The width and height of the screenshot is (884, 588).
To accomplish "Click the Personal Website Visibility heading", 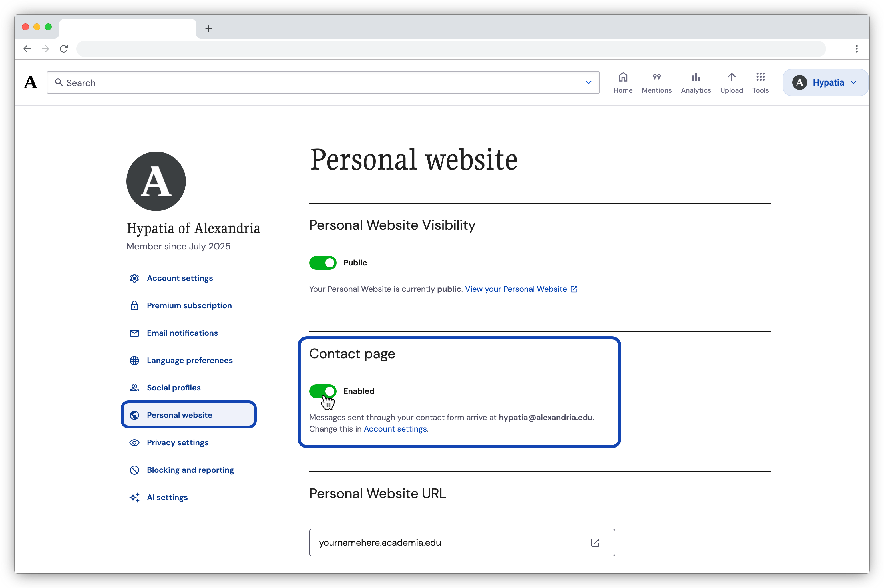I will point(392,225).
